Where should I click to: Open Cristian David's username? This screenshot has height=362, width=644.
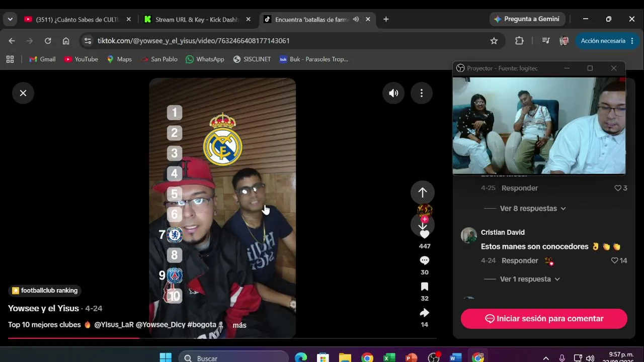pyautogui.click(x=503, y=232)
